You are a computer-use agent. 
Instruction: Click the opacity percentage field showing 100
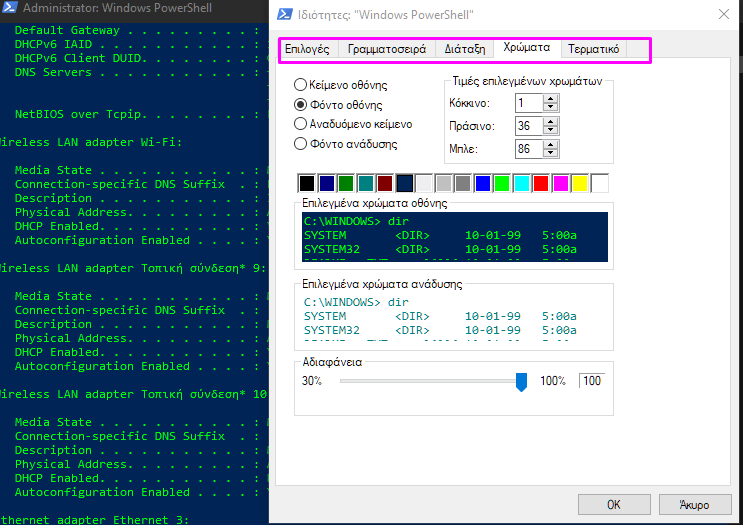point(592,380)
